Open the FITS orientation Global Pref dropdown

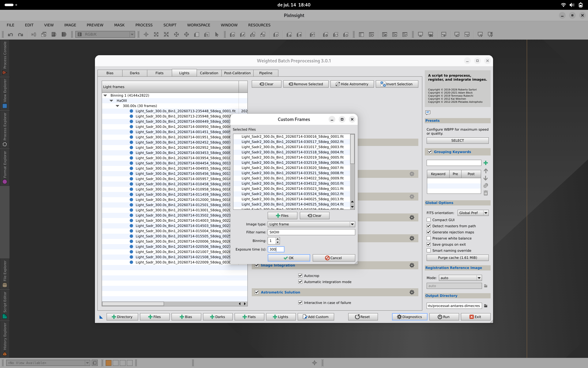tap(473, 213)
